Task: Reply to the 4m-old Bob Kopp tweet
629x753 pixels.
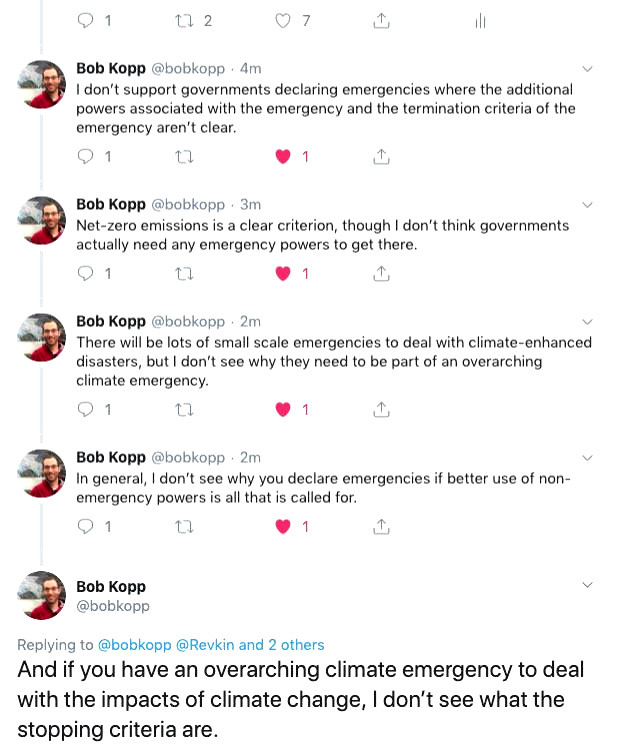Action: [86, 156]
